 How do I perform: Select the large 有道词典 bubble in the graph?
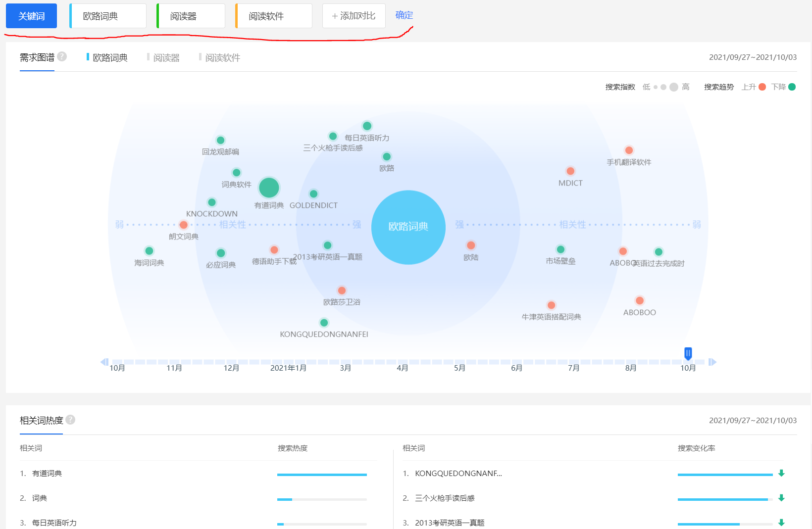coord(269,188)
